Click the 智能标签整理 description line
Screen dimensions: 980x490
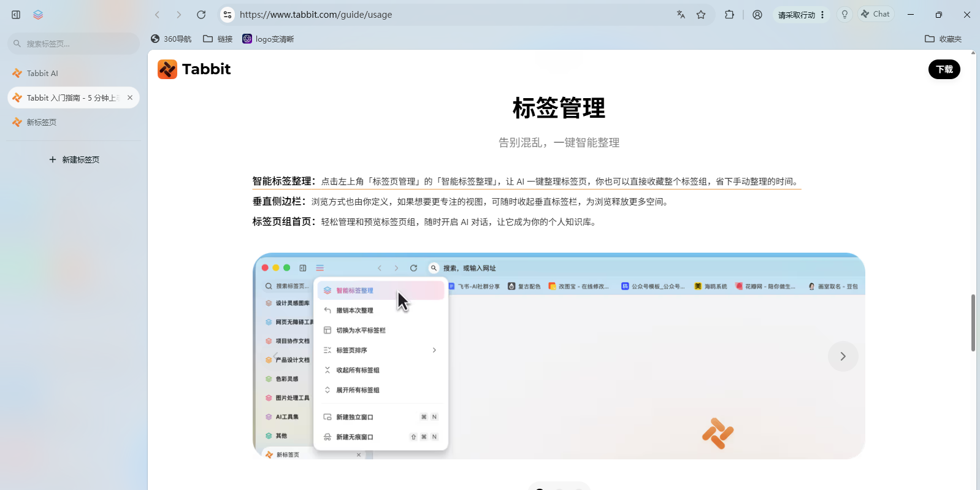pos(526,181)
